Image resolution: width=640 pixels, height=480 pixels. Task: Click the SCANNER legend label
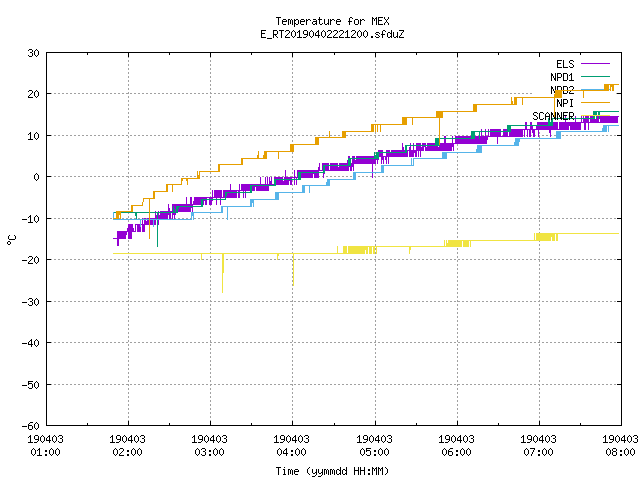[553, 116]
